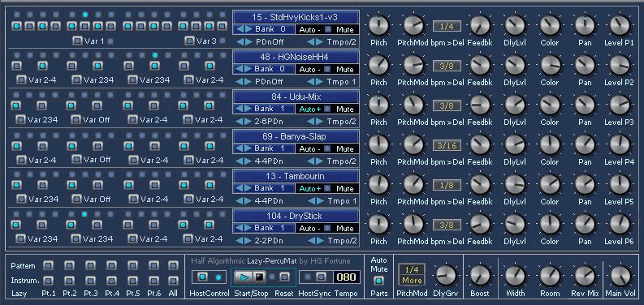Toggle Var Off in the Banya-Slap row
The width and height of the screenshot is (644, 305).
click(x=76, y=160)
